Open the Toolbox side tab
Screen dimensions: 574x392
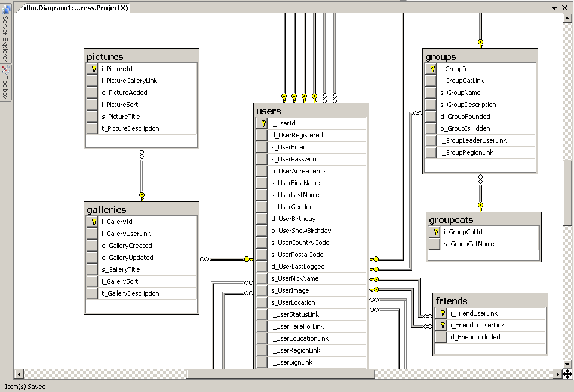(x=5, y=83)
